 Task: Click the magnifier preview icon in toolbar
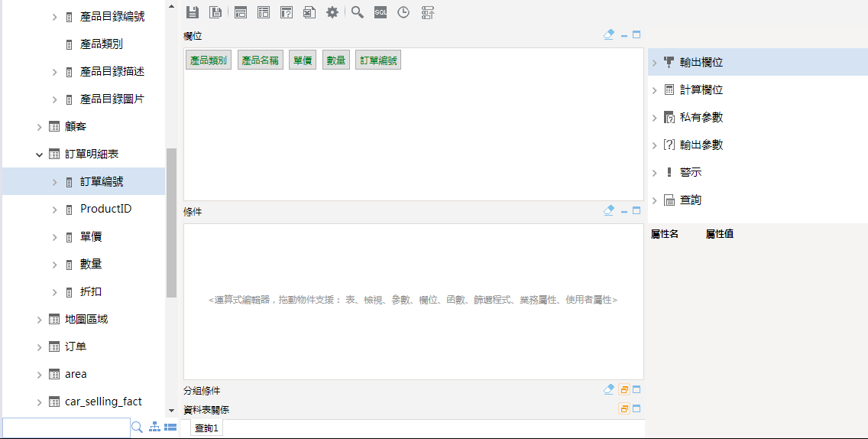click(357, 12)
